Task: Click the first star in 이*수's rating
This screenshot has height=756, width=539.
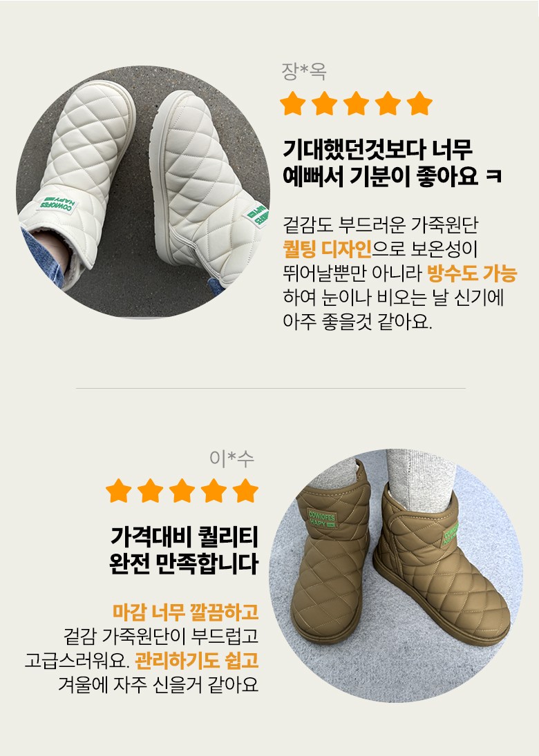Action: click(119, 491)
